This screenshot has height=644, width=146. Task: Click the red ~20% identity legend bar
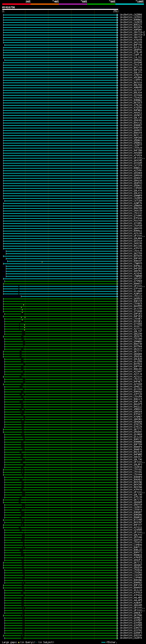[16, 4]
